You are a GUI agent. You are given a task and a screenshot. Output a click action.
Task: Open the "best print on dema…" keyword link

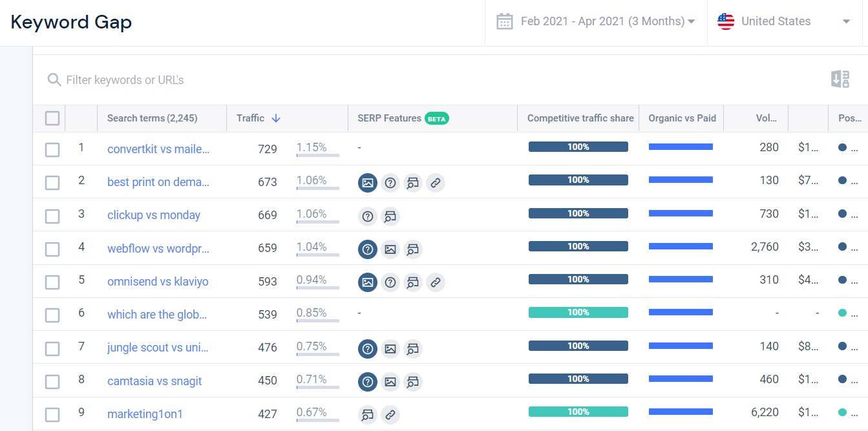(x=158, y=182)
